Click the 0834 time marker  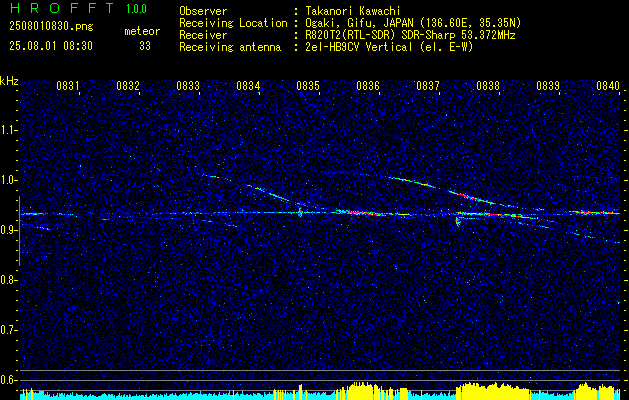(x=248, y=86)
